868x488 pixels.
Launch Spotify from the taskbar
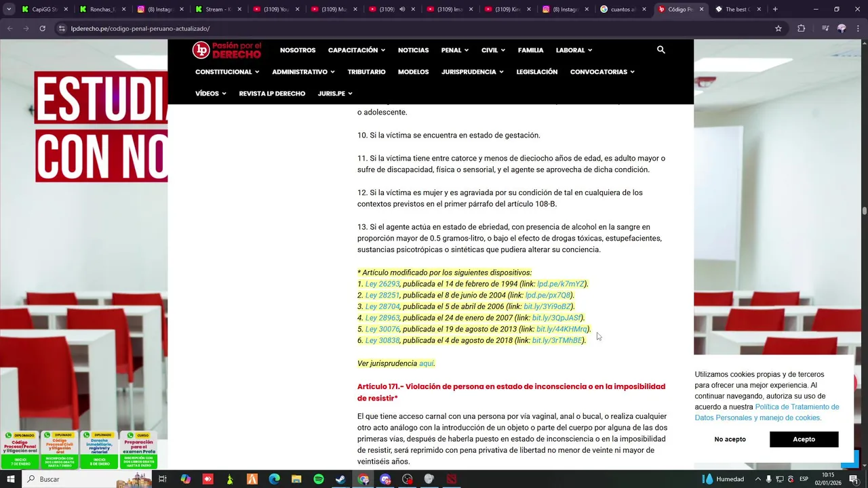click(319, 479)
